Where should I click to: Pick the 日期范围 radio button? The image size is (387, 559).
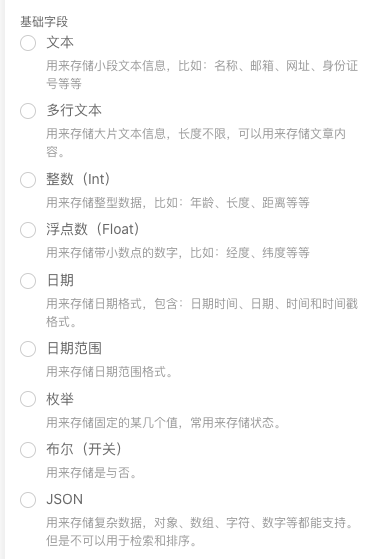(28, 349)
